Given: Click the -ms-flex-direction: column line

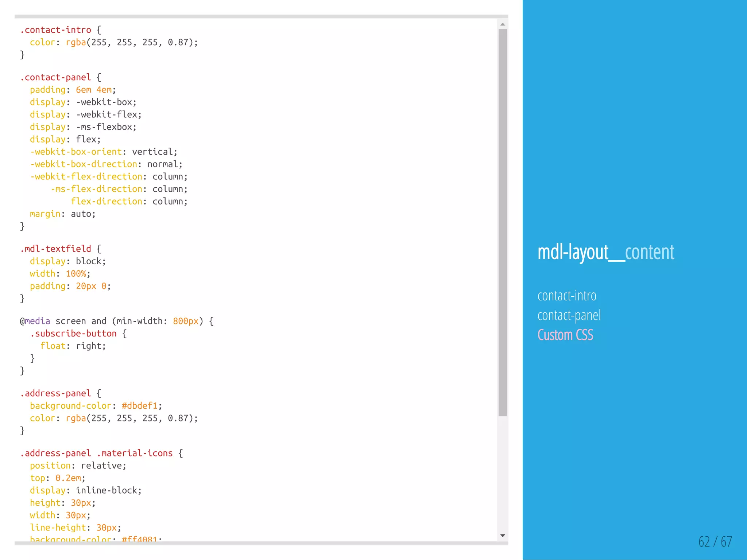Looking at the screenshot, I should [x=119, y=189].
